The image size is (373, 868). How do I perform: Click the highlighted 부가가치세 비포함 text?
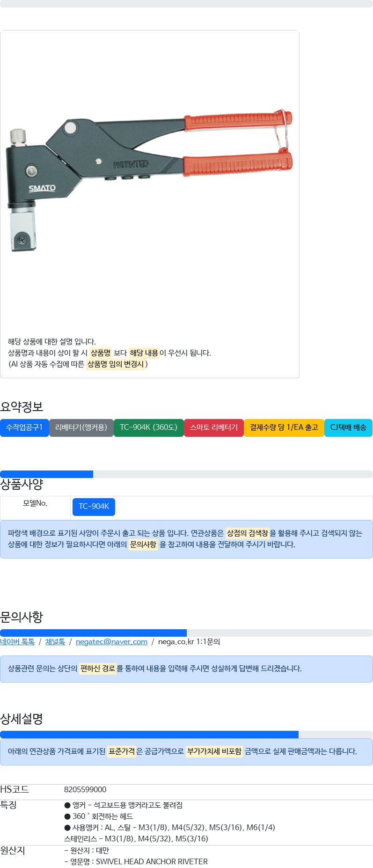(x=214, y=751)
